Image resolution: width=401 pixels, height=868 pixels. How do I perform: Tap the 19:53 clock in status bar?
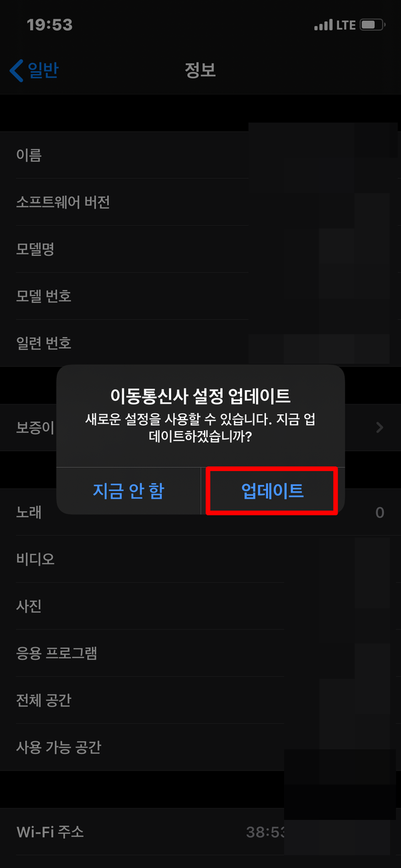click(49, 25)
